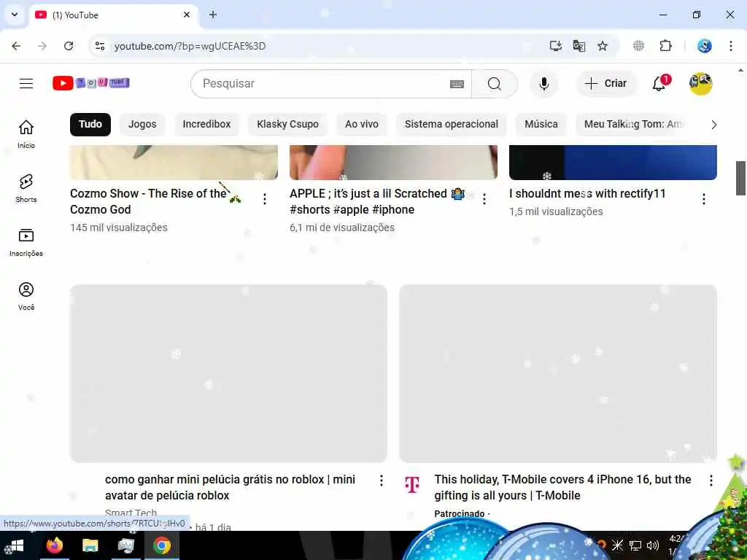The width and height of the screenshot is (747, 560).
Task: Open the on-screen keyboard in search box
Action: click(x=457, y=85)
